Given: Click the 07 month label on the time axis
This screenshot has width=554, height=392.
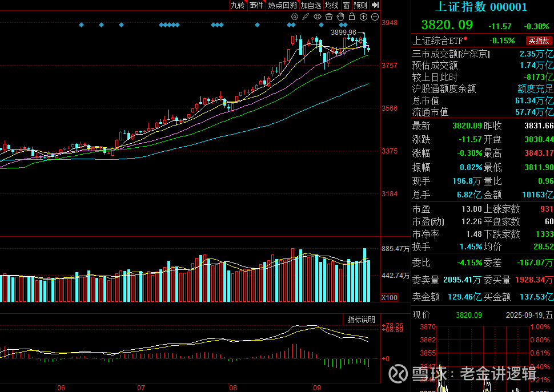Looking at the screenshot, I should (x=141, y=388).
